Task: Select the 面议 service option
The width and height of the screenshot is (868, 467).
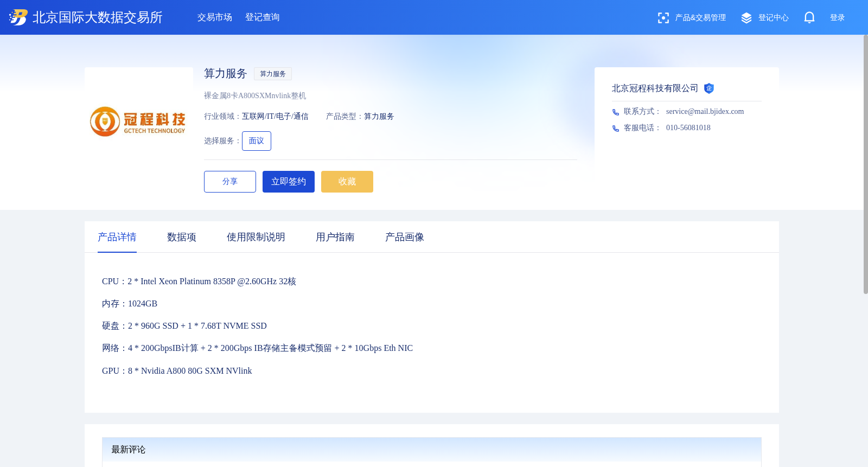Action: point(257,141)
